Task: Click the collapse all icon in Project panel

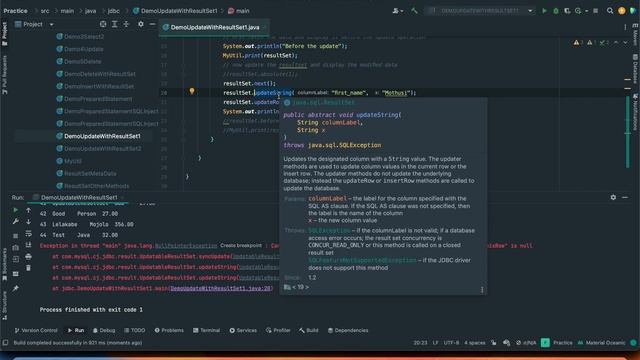Action: point(126,24)
